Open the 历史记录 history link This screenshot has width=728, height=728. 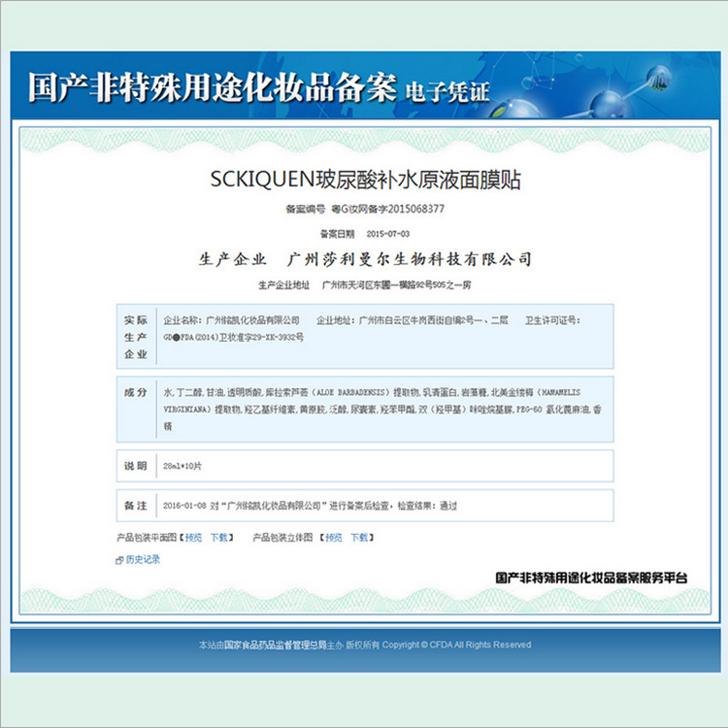[143, 559]
